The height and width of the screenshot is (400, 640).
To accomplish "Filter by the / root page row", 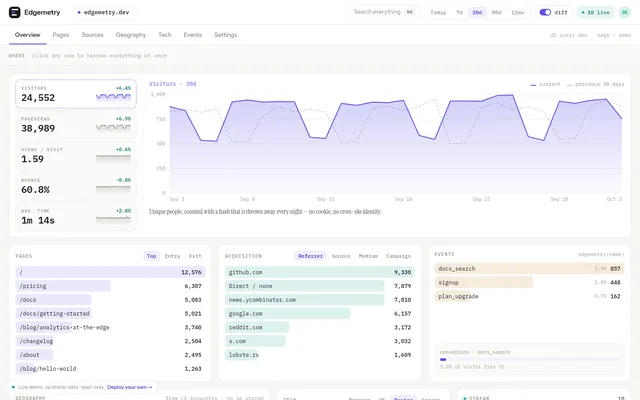I will 110,272.
